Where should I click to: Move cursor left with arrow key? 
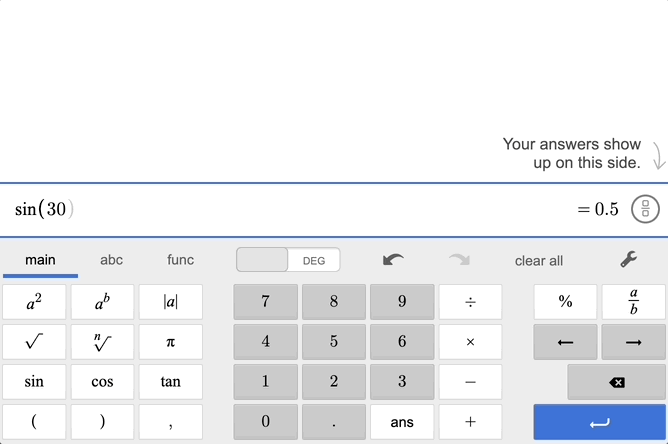(x=565, y=342)
